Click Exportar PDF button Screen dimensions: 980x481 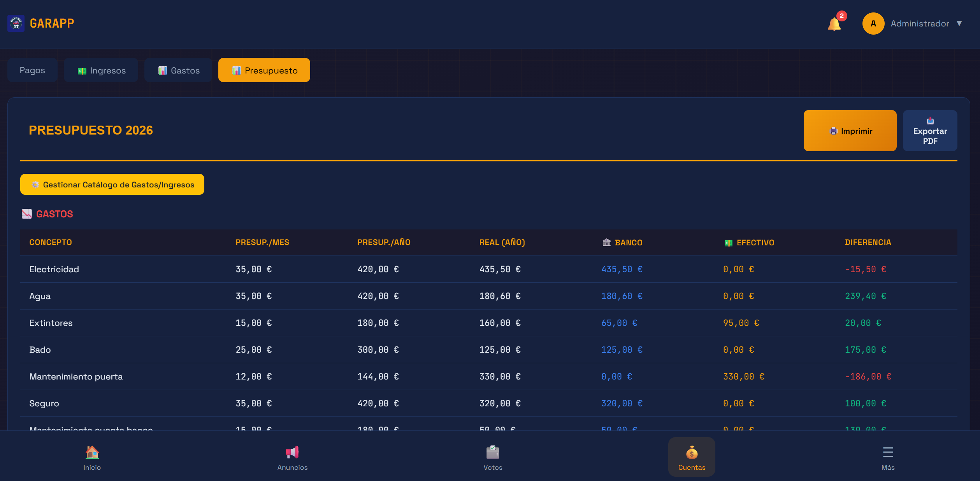929,131
